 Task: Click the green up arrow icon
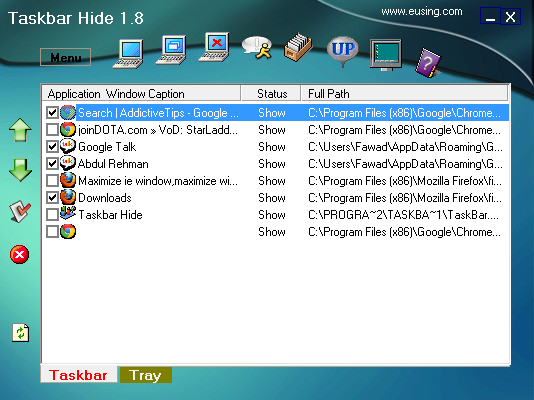(x=20, y=130)
